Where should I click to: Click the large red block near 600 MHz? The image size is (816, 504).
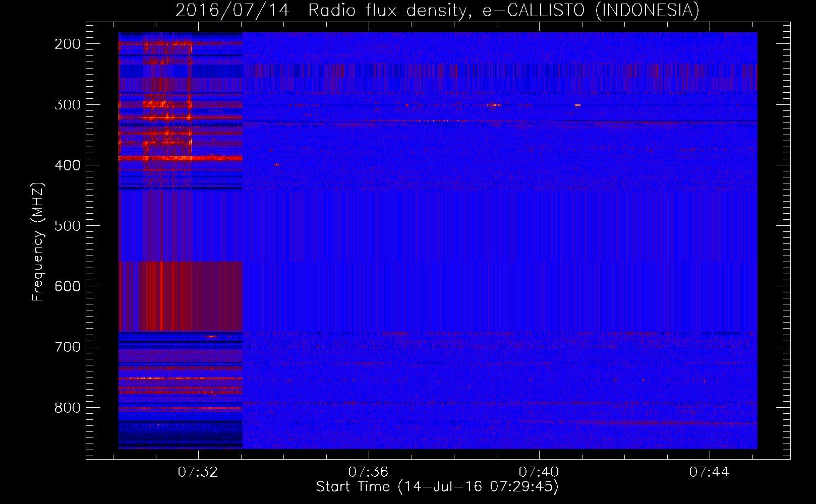tap(181, 296)
